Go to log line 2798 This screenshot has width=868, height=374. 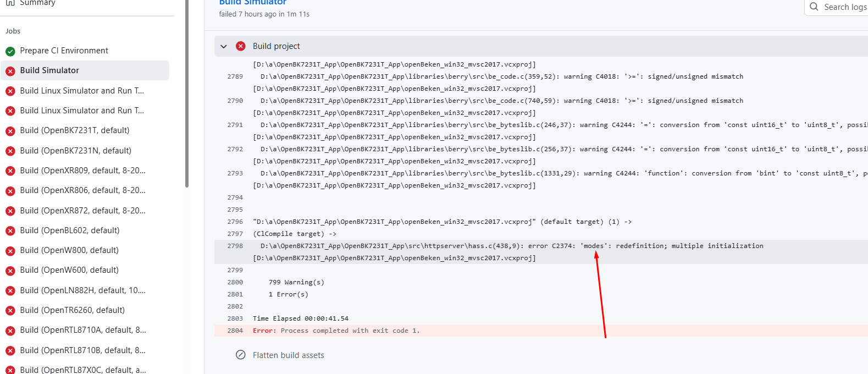click(235, 246)
